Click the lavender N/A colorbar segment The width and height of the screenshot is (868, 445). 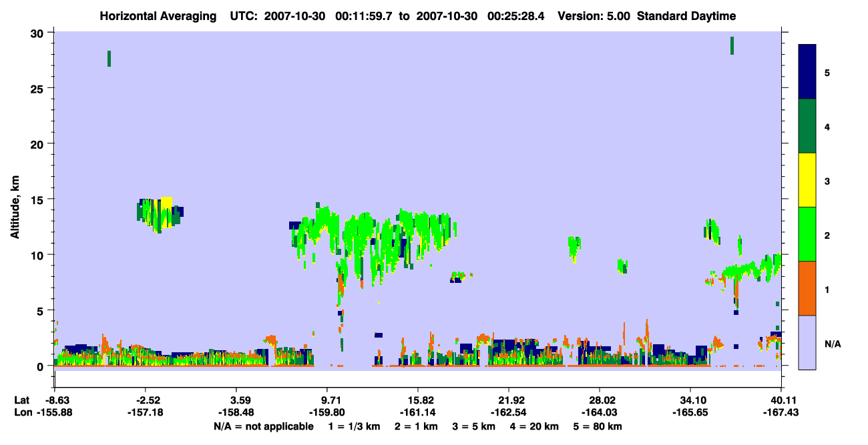807,342
